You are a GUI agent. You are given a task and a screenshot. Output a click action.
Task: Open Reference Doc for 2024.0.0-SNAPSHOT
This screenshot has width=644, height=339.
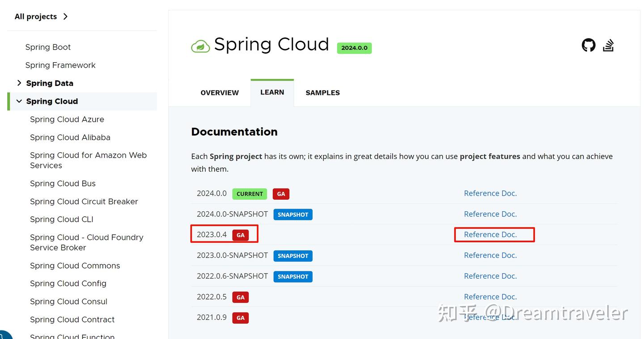pos(490,214)
